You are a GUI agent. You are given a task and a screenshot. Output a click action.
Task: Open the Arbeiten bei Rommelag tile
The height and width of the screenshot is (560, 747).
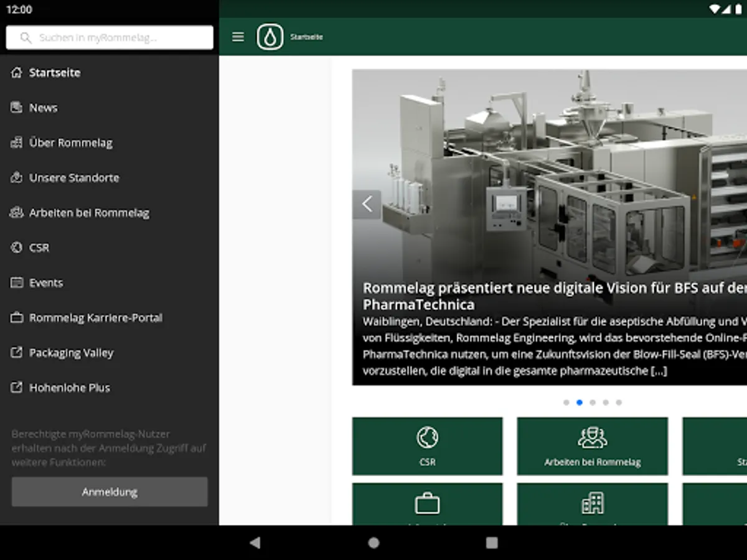(592, 446)
